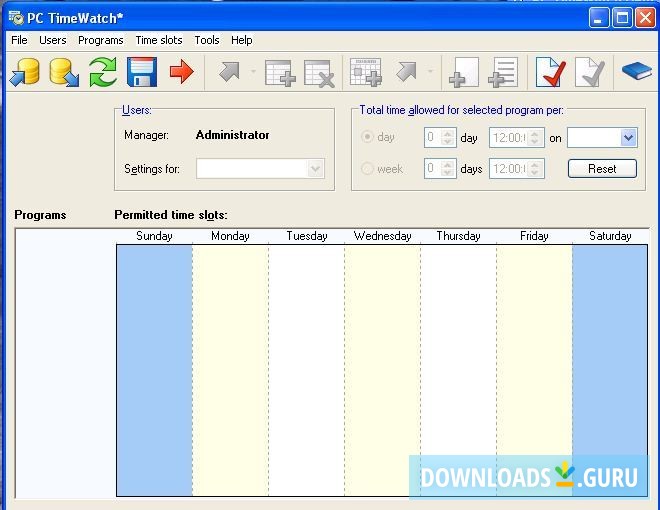This screenshot has width=660, height=510.
Task: Click the Reset button
Action: [x=602, y=169]
